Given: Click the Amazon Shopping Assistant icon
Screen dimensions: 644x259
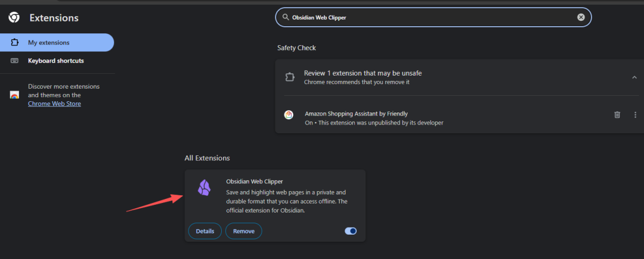Looking at the screenshot, I should point(289,115).
